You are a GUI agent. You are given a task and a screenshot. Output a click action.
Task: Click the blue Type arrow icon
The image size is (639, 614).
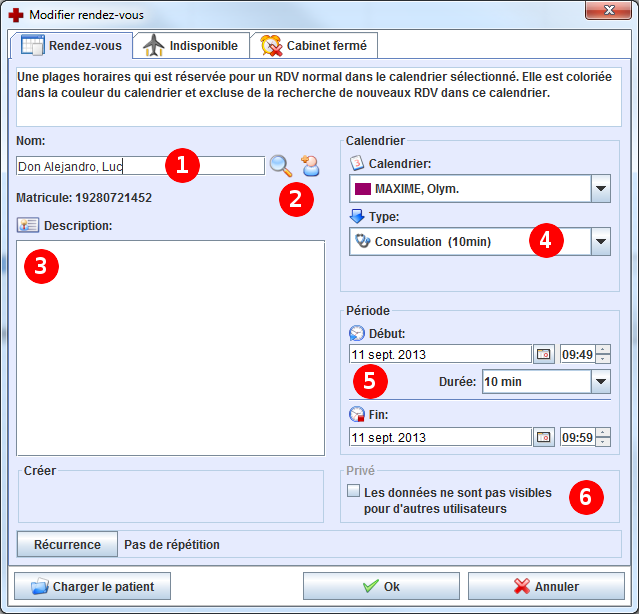coord(357,216)
